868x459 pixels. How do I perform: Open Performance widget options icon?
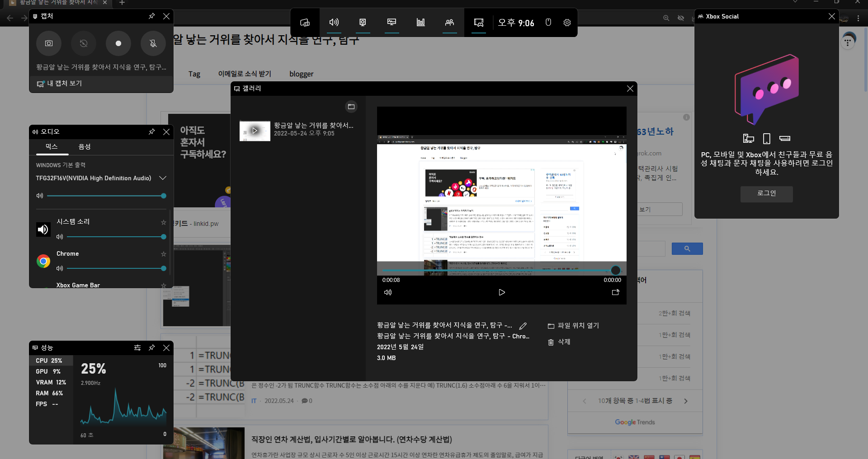coord(137,348)
